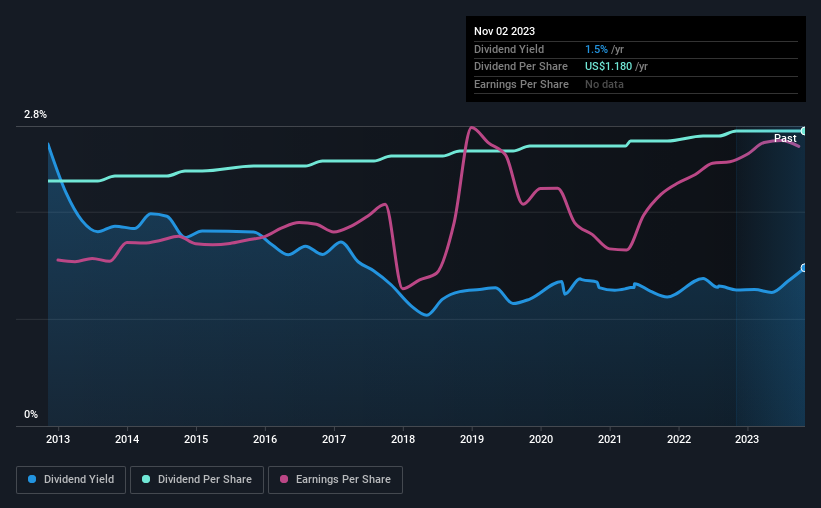Screen dimensions: 821x508
Task: Toggle the Dividend Per Share legend item
Action: [198, 480]
